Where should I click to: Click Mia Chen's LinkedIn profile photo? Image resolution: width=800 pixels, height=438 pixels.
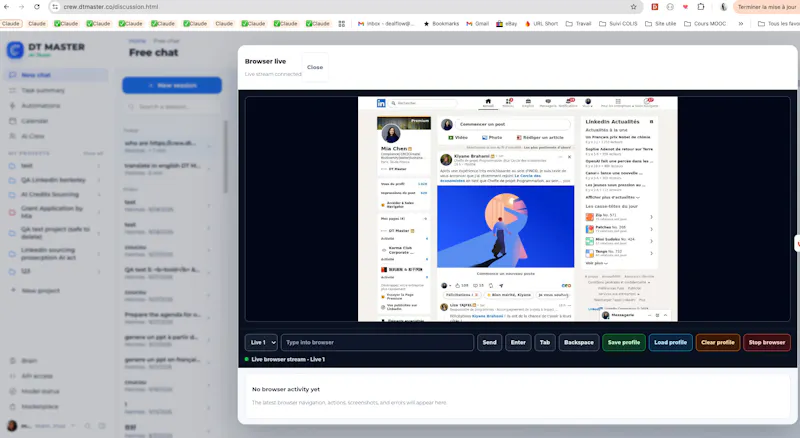click(391, 134)
